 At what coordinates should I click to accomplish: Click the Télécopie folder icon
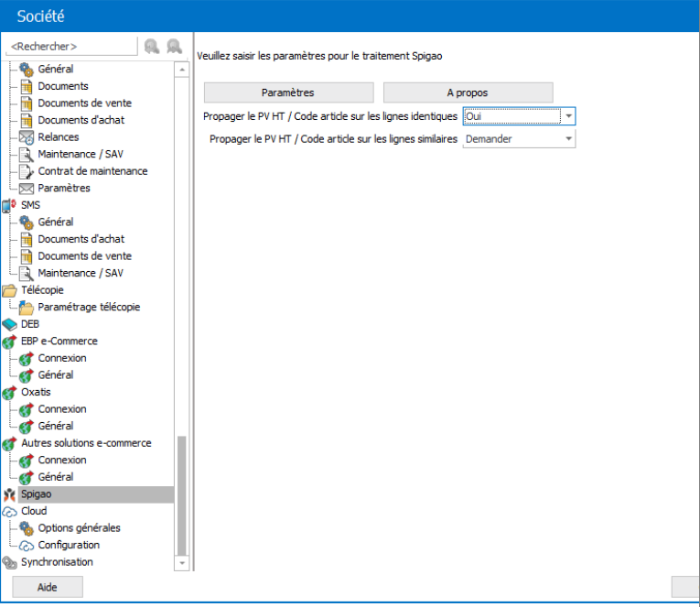tap(9, 291)
